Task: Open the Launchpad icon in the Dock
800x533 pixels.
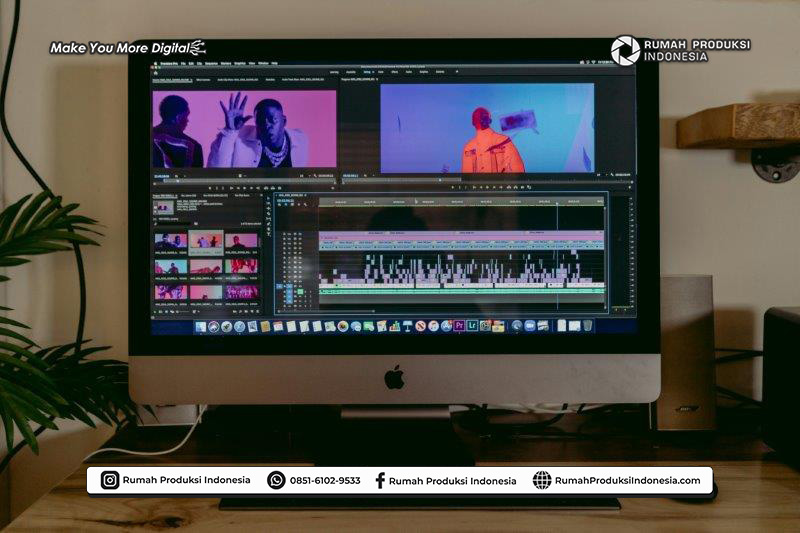Action: point(214,326)
